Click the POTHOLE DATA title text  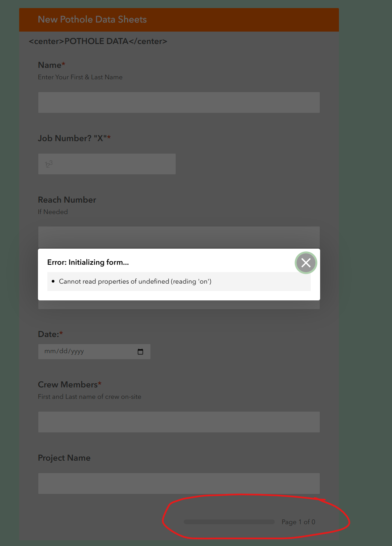point(98,41)
